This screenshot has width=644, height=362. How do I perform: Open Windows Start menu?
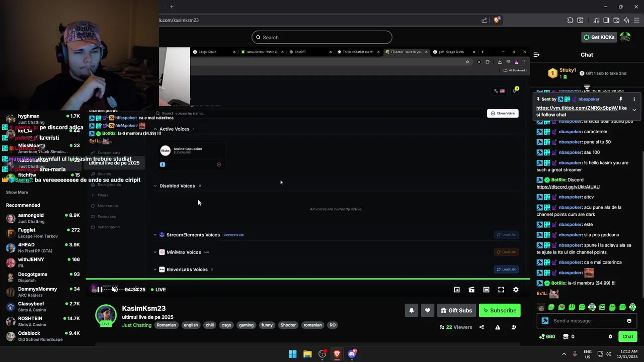[x=292, y=354]
